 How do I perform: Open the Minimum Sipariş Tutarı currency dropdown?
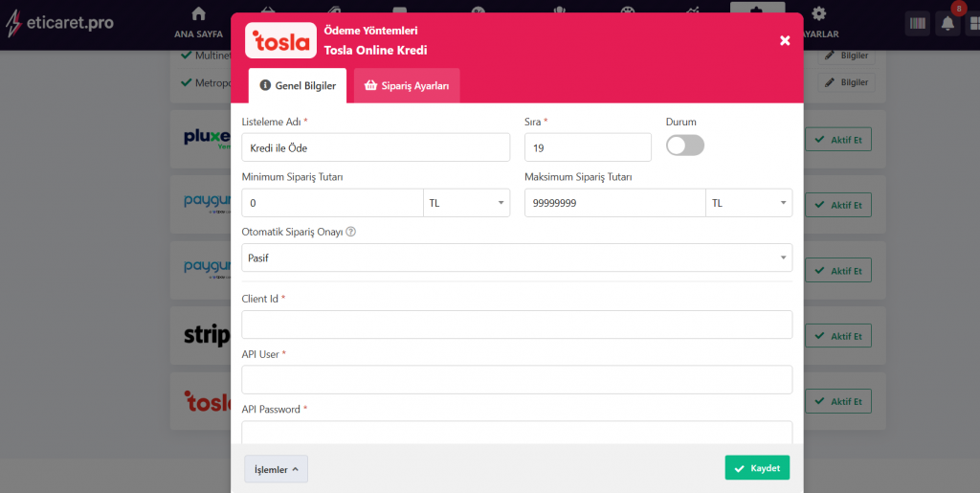point(466,203)
